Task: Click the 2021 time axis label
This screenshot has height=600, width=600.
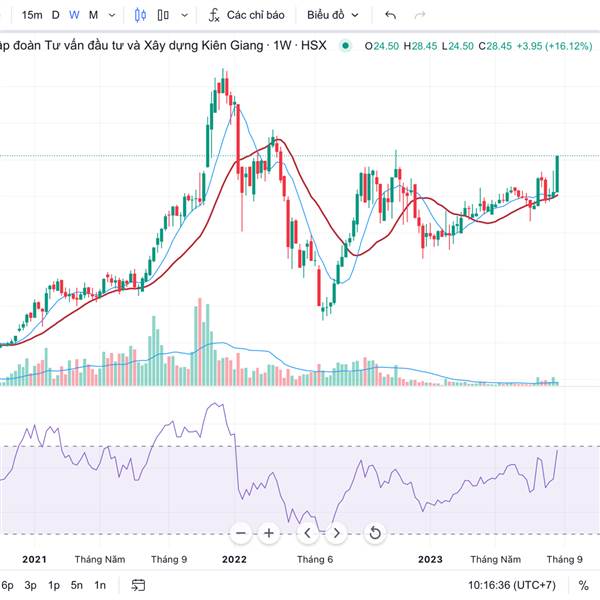Action: point(34,559)
